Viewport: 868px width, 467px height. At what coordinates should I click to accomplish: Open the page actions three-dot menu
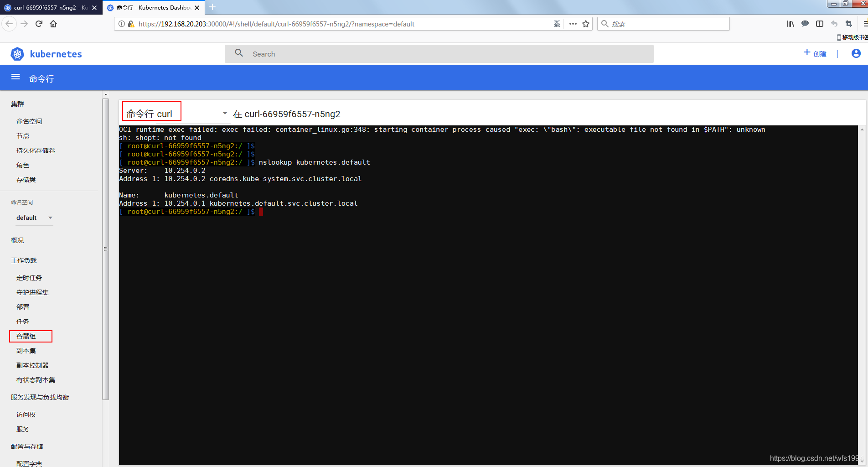[573, 24]
